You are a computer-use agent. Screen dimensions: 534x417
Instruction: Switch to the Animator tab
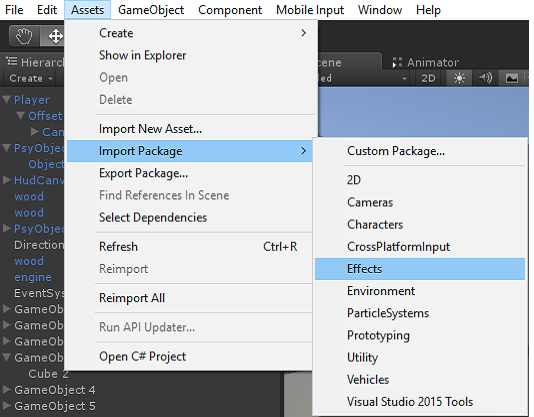(x=425, y=62)
